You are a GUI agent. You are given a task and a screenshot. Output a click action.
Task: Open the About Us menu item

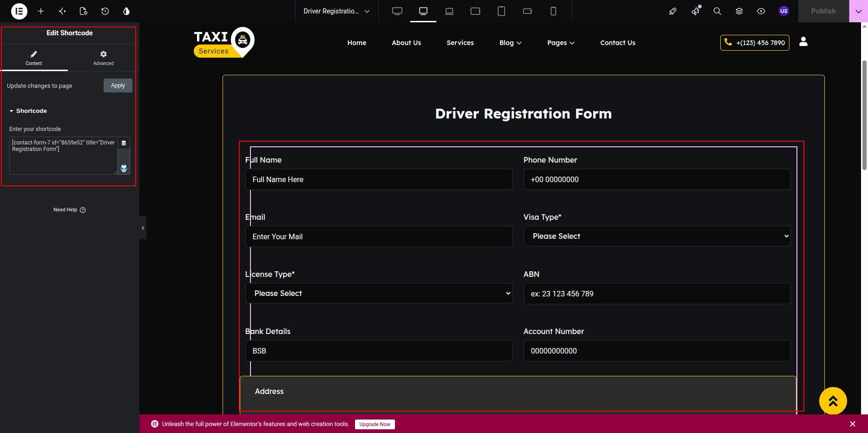[407, 43]
